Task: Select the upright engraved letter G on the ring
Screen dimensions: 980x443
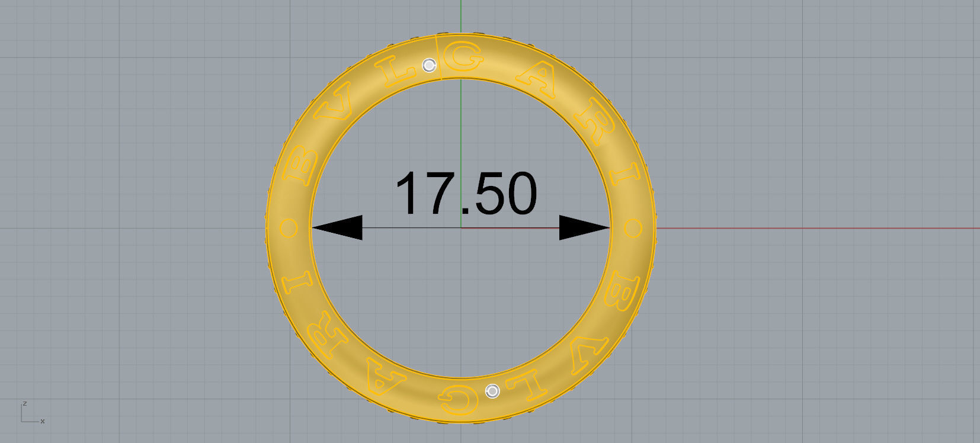Action: (463, 57)
